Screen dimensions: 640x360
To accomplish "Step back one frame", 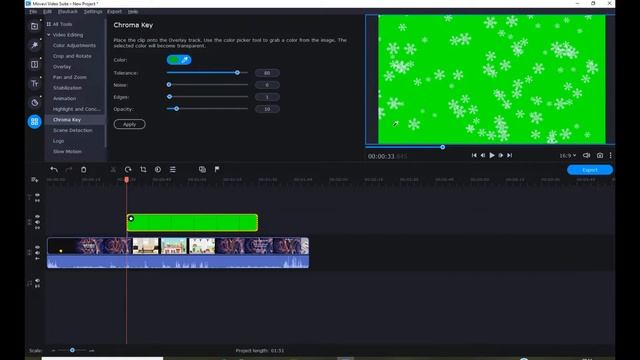I will click(483, 156).
